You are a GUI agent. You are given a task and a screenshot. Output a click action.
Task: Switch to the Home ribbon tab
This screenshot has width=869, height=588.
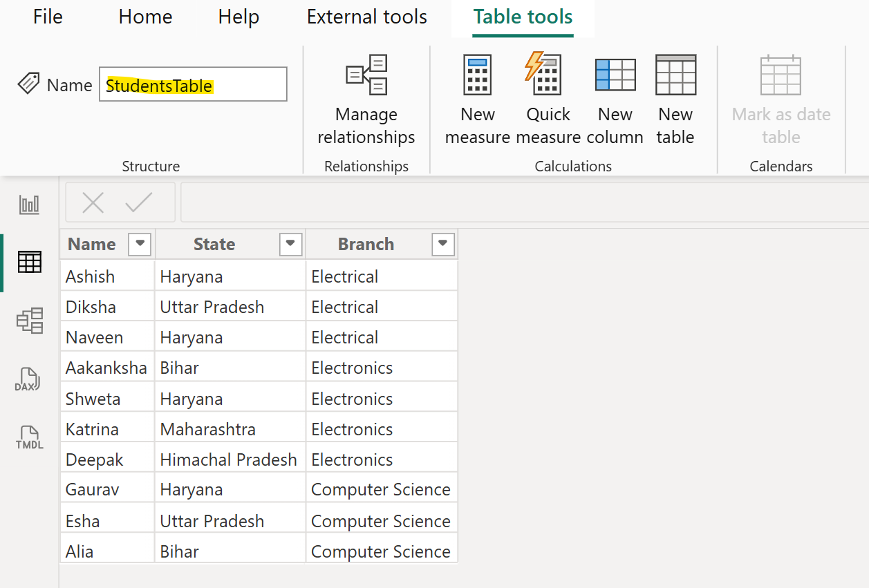tap(145, 17)
